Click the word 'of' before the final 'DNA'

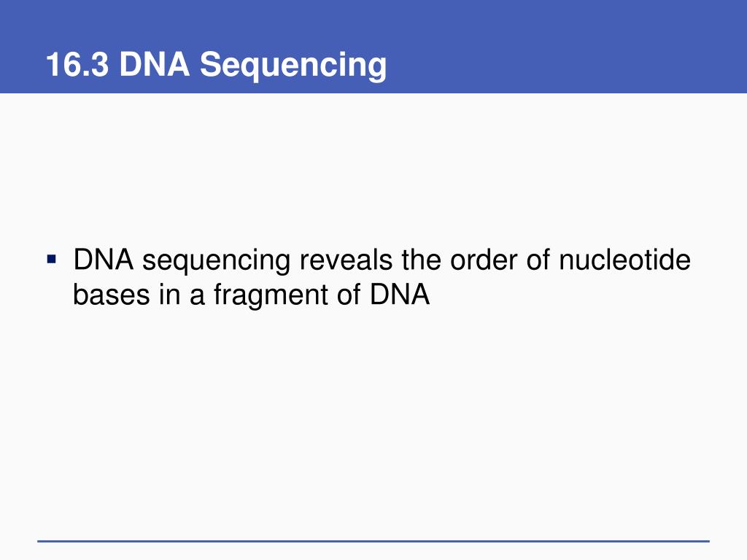(x=349, y=295)
